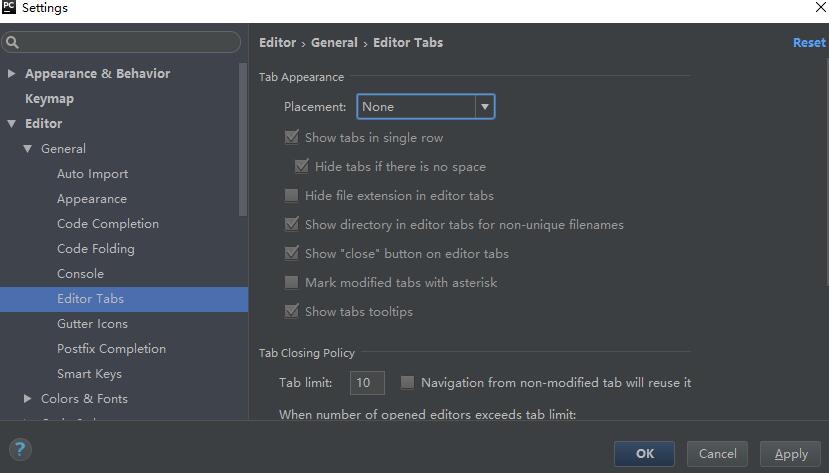Click the help question mark icon
Screen dimensions: 829x473
pyautogui.click(x=19, y=450)
